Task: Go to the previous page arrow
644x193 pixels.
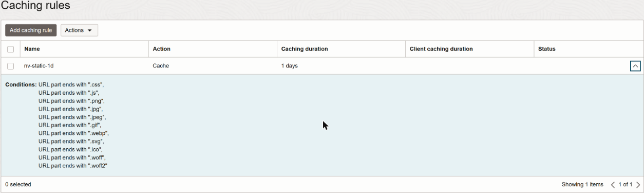Action: pyautogui.click(x=613, y=184)
